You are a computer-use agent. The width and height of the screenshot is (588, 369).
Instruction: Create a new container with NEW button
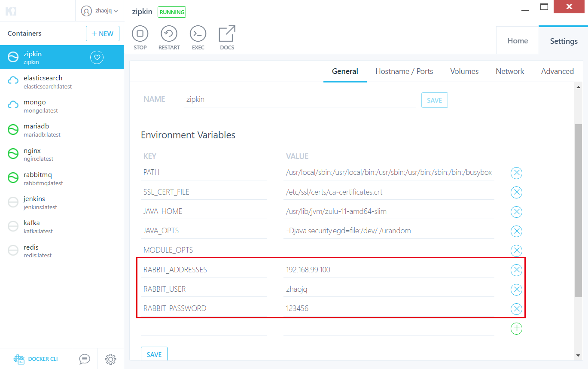[x=103, y=33]
